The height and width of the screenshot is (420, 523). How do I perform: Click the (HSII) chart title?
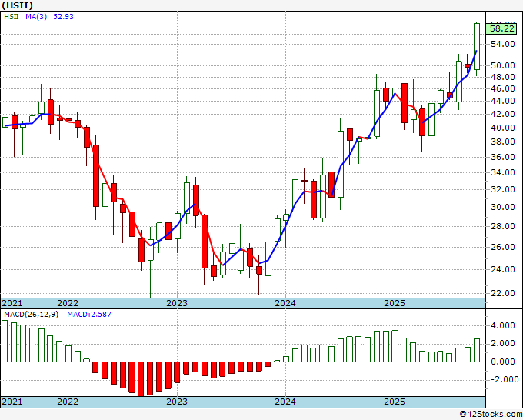coord(18,5)
